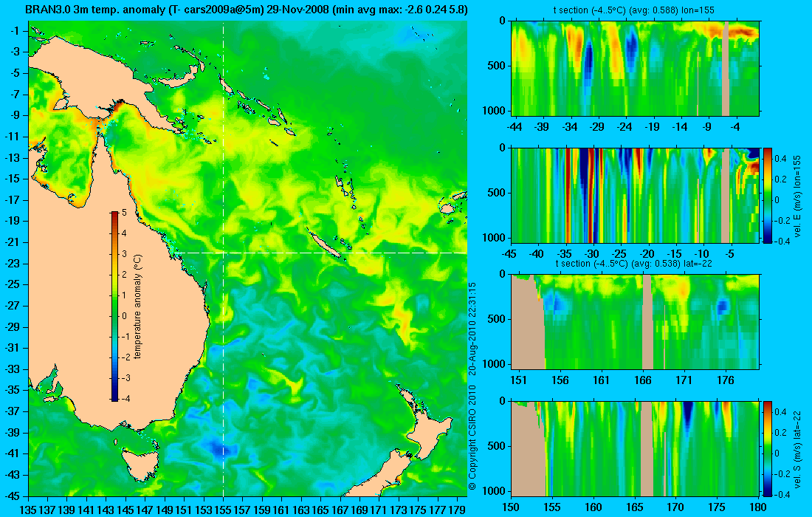Click the '20-Aug-2010 22:31:15' timestamp
This screenshot has height=517, width=812.
pos(472,328)
